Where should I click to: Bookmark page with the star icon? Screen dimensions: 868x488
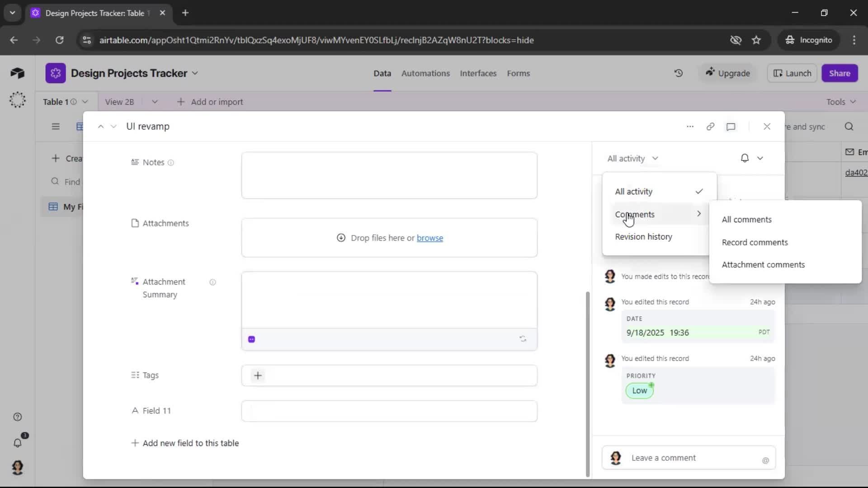756,40
